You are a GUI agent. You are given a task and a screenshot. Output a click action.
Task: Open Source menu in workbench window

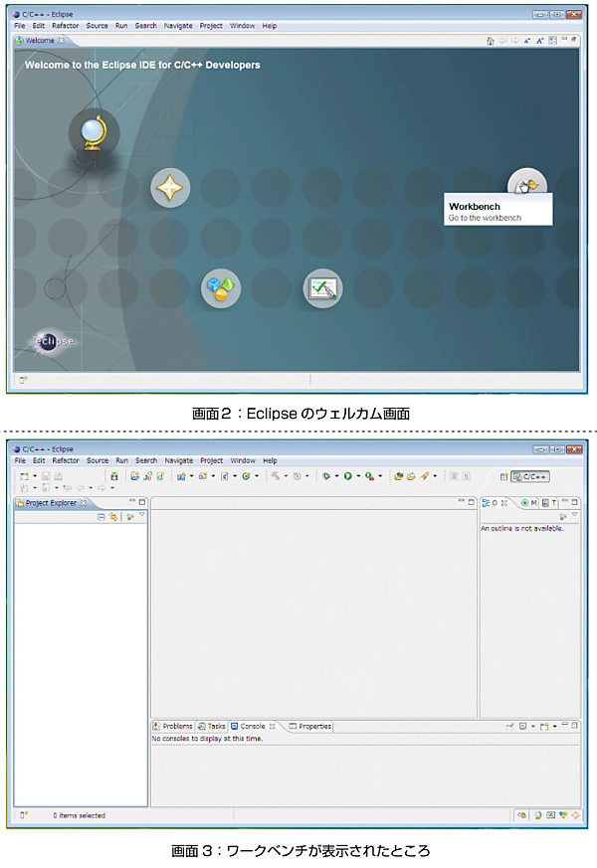[98, 460]
